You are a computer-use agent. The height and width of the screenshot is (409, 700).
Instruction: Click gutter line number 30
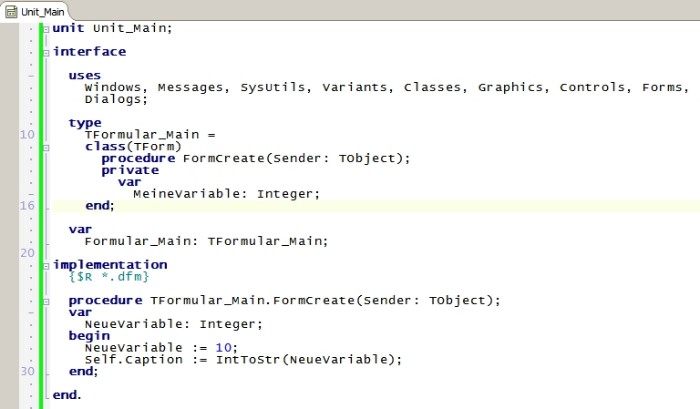pos(27,371)
